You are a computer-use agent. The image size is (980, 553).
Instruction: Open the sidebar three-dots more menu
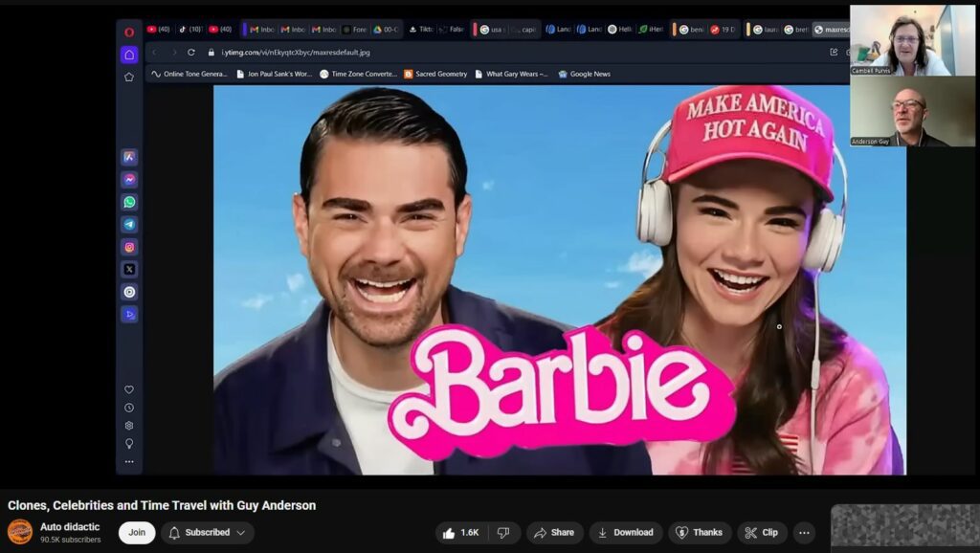pos(129,462)
